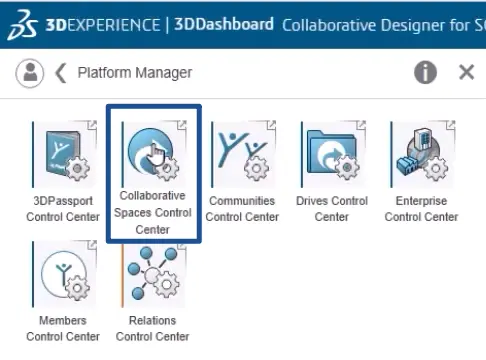The height and width of the screenshot is (360, 486).
Task: Go back using the left chevron
Action: tap(61, 73)
